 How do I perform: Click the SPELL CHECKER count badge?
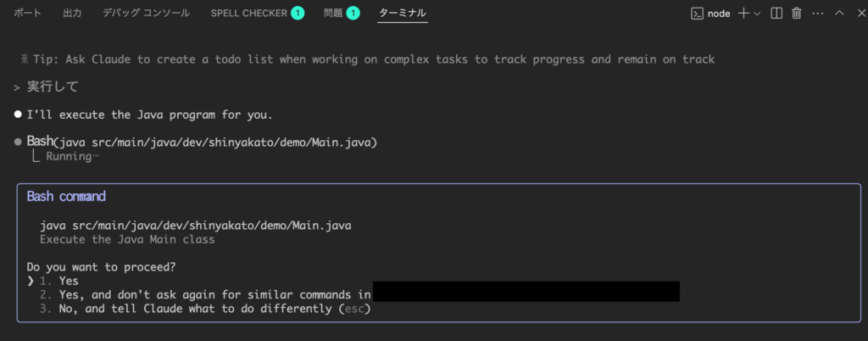pyautogui.click(x=298, y=13)
